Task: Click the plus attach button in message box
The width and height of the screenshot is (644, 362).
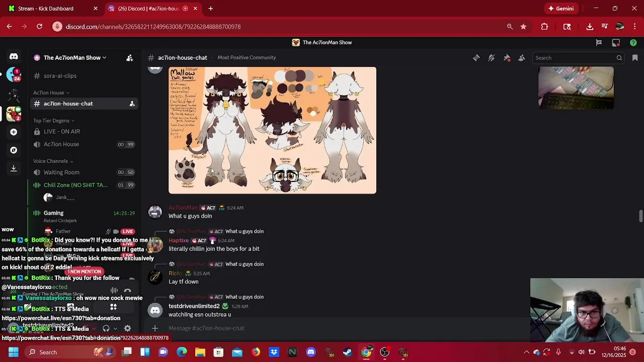Action: (x=155, y=328)
